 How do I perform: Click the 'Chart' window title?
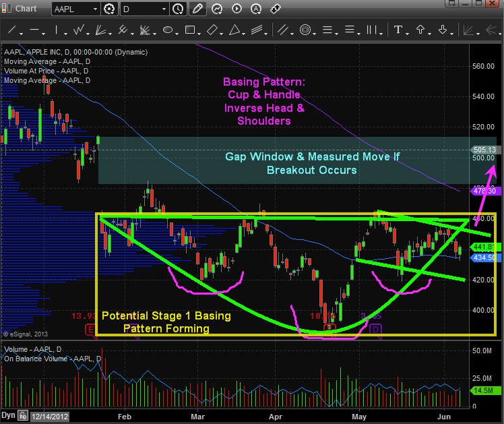pyautogui.click(x=26, y=9)
